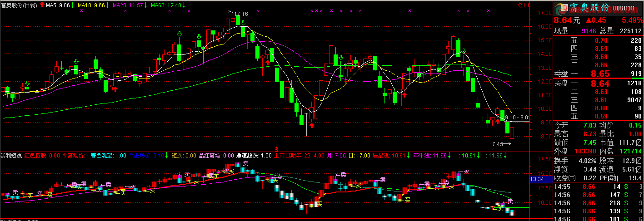
Task: Click the red up arrow before MA5
Action: pos(42,5)
